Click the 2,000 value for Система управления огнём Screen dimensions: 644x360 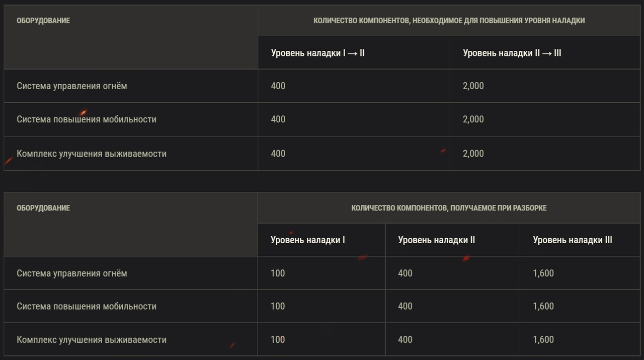pyautogui.click(x=473, y=86)
